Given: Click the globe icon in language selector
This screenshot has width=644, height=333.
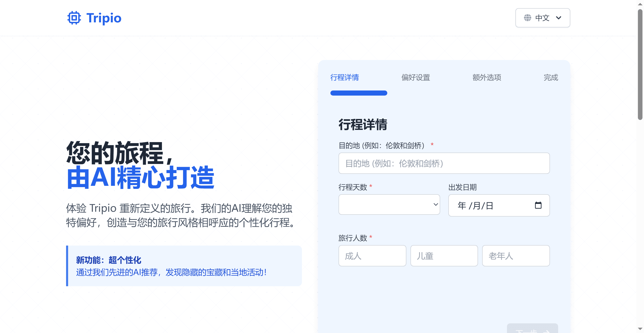Looking at the screenshot, I should click(x=527, y=18).
